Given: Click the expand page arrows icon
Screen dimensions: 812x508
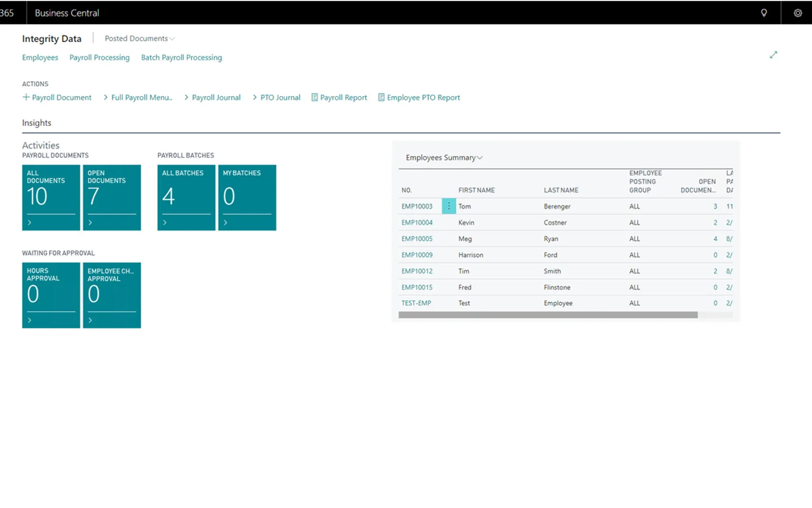Looking at the screenshot, I should [x=773, y=55].
